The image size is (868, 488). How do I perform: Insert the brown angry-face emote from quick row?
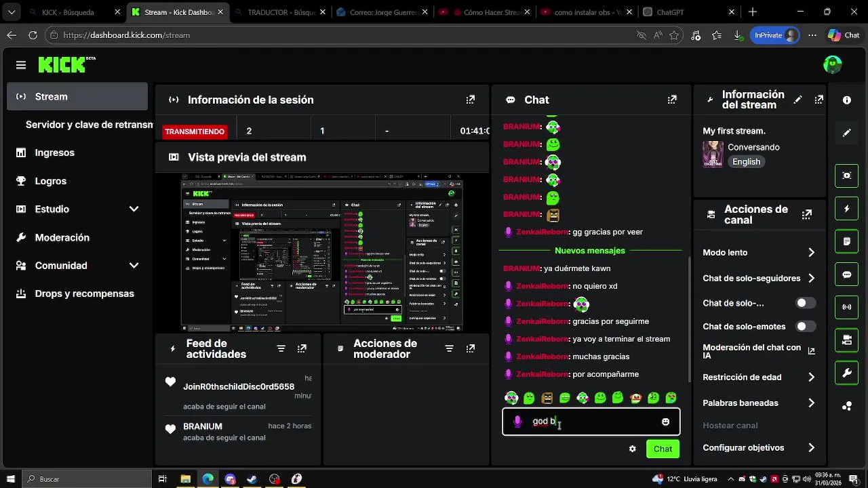pos(547,398)
